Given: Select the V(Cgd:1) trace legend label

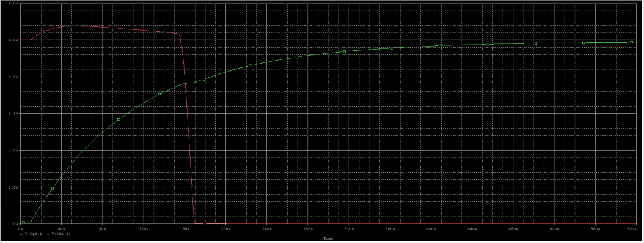Looking at the screenshot, I should [x=34, y=234].
